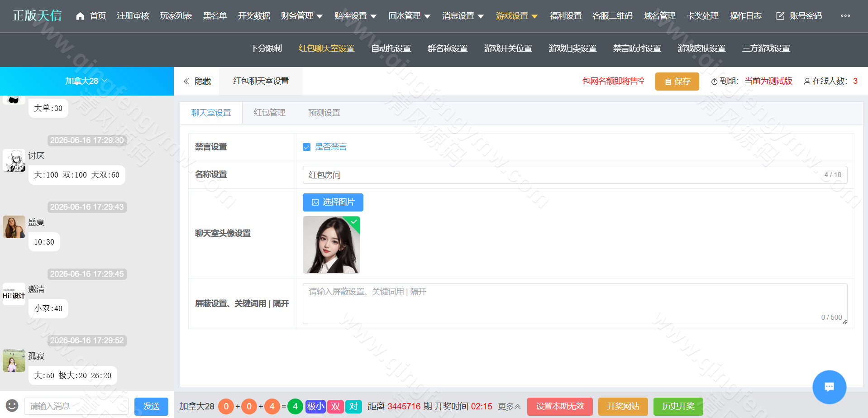The height and width of the screenshot is (418, 868).
Task: Focus the 名称设置 input field
Action: pyautogui.click(x=575, y=175)
